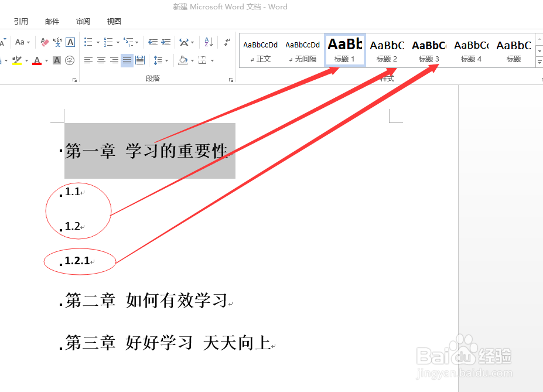Switch to the 审阅 (Review) tab

[x=83, y=21]
